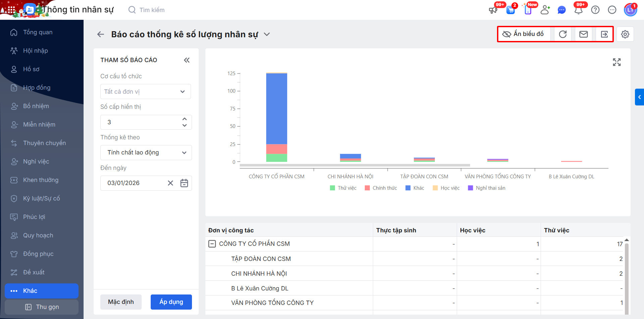The width and height of the screenshot is (644, 319).
Task: Expand chart to fullscreen
Action: click(x=616, y=62)
